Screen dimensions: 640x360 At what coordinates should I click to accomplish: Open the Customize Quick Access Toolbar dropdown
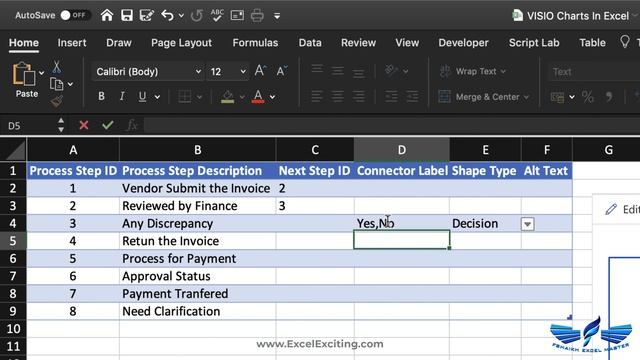click(277, 16)
